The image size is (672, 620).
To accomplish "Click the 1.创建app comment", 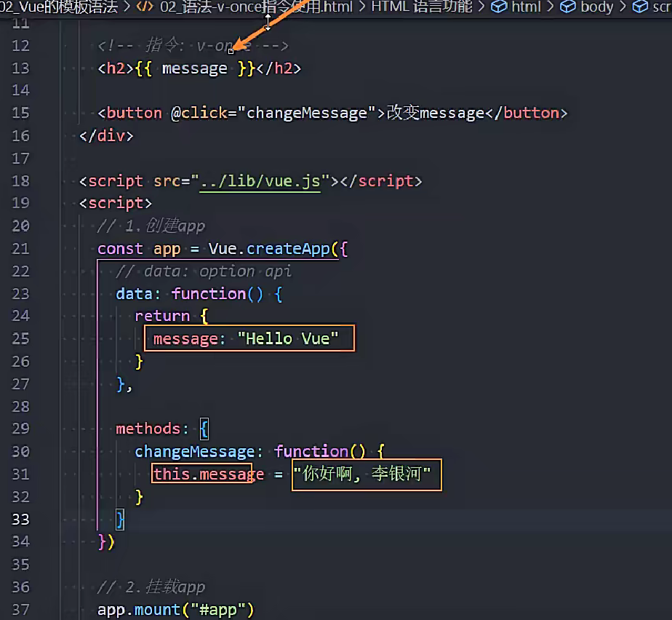I will coord(151,226).
